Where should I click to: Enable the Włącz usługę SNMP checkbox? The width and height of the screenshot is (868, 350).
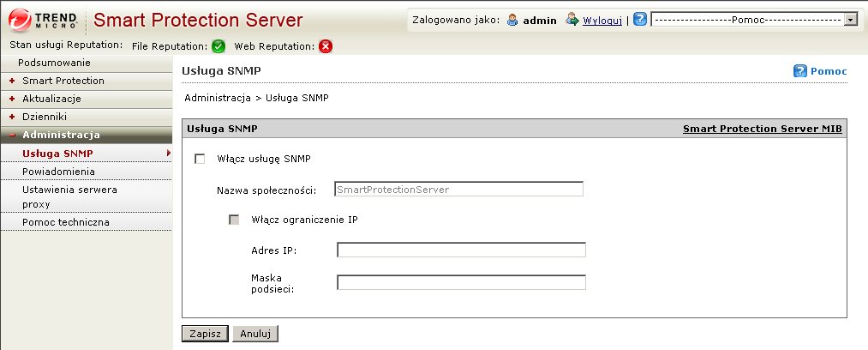pyautogui.click(x=200, y=159)
